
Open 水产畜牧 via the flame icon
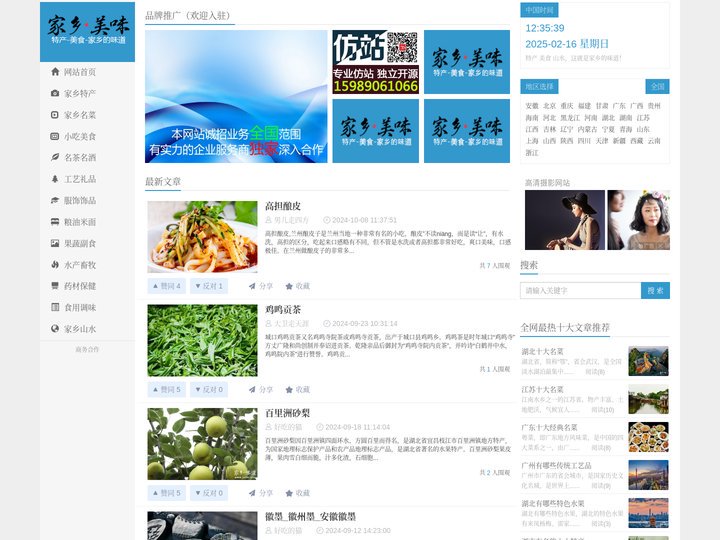pyautogui.click(x=55, y=264)
